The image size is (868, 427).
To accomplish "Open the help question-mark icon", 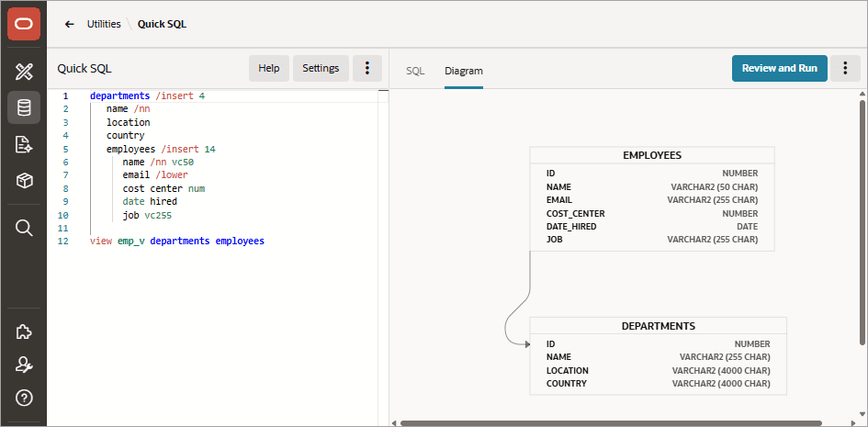I will [24, 398].
